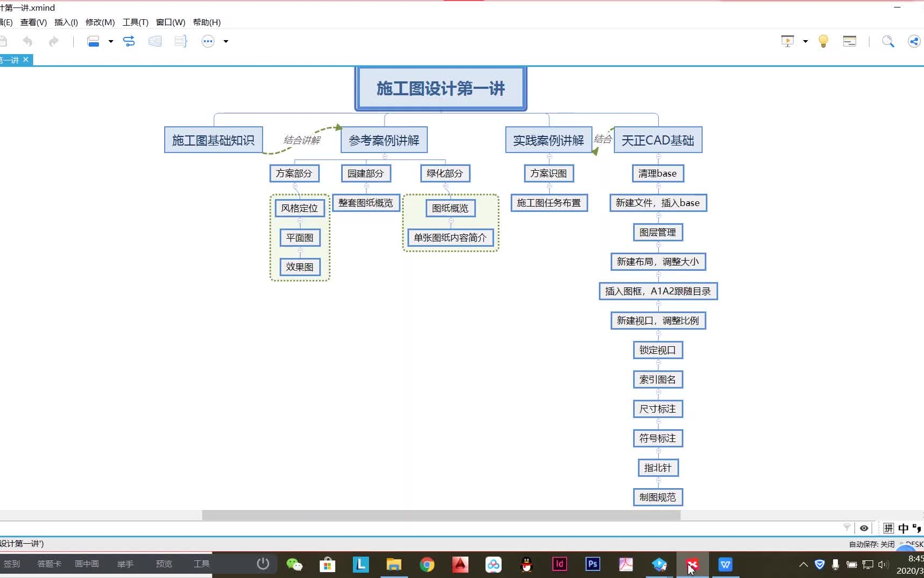
Task: Open Photoshop from the taskbar
Action: click(592, 564)
